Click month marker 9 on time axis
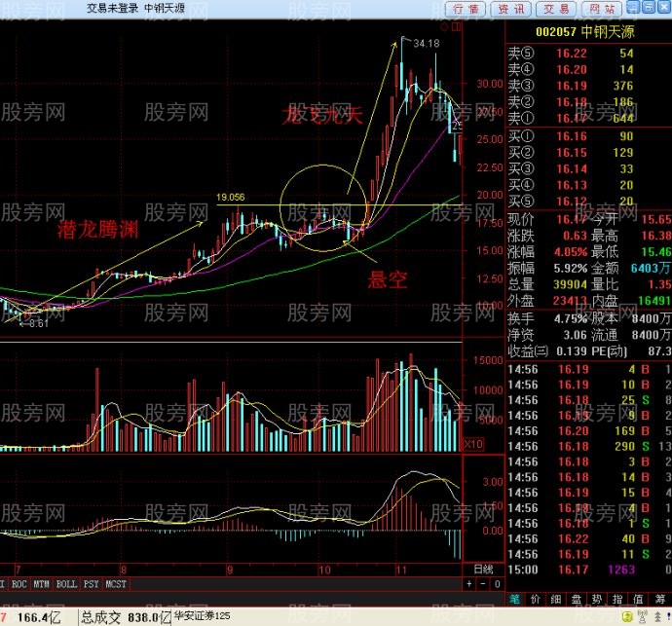 point(230,570)
